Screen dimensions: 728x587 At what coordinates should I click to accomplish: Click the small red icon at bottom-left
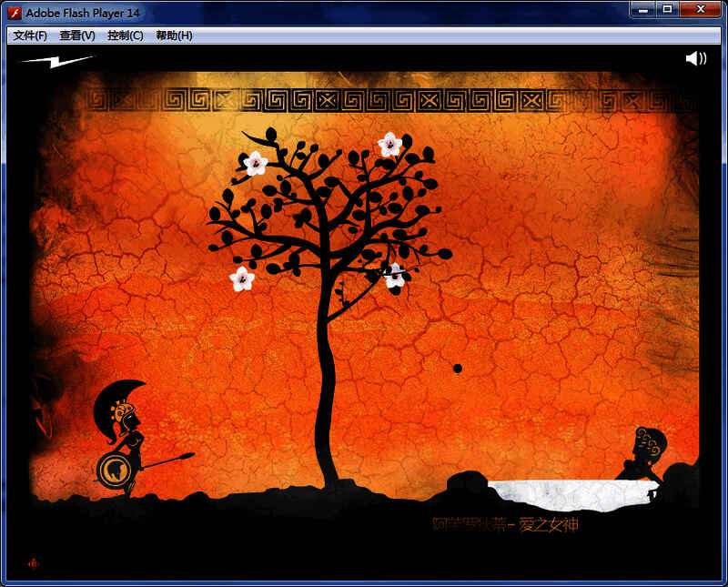coord(34,563)
